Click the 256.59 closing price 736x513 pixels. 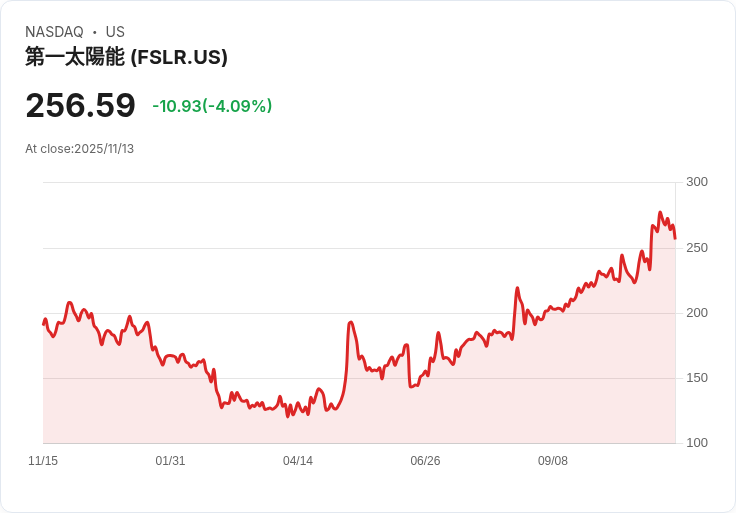click(x=80, y=106)
